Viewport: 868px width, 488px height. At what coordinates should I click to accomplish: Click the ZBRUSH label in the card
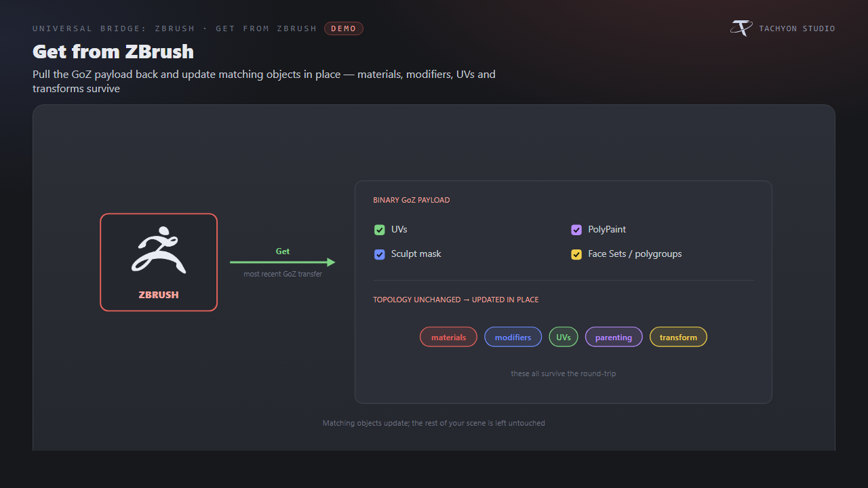pyautogui.click(x=159, y=295)
